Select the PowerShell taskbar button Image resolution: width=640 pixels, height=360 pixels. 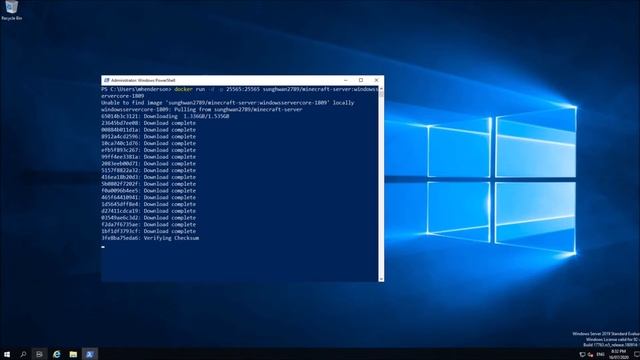pyautogui.click(x=90, y=354)
